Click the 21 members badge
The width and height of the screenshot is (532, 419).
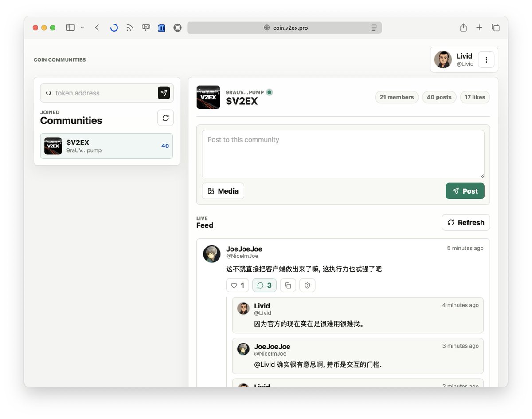point(397,97)
